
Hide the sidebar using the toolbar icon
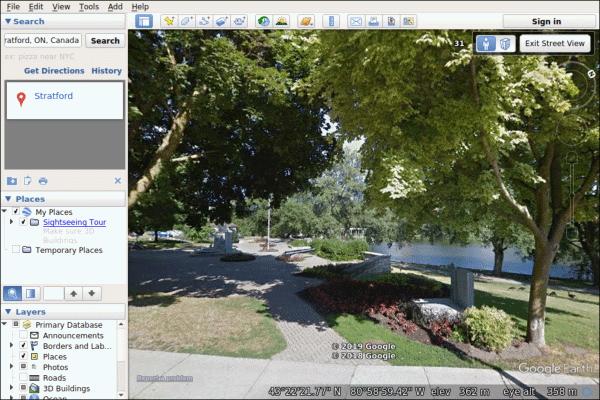pyautogui.click(x=144, y=21)
